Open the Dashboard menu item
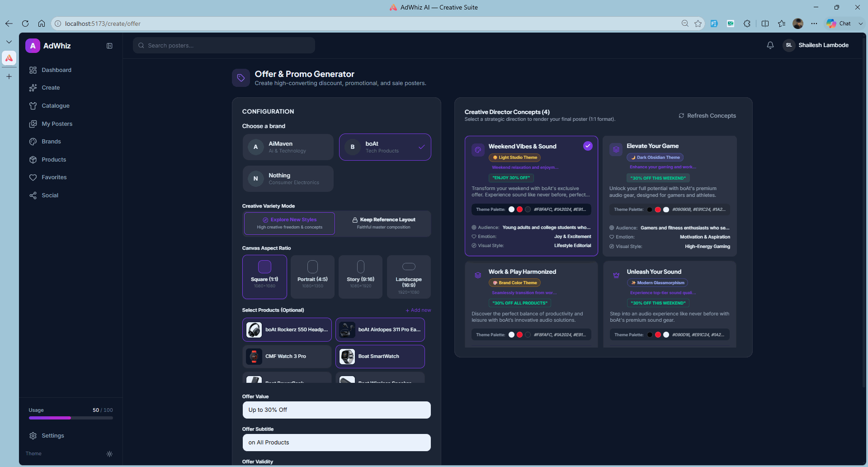 click(x=57, y=70)
